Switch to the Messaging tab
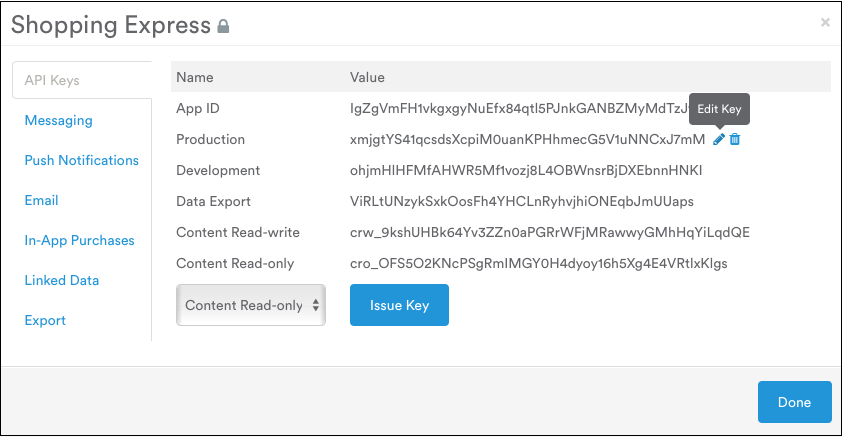 pos(59,120)
